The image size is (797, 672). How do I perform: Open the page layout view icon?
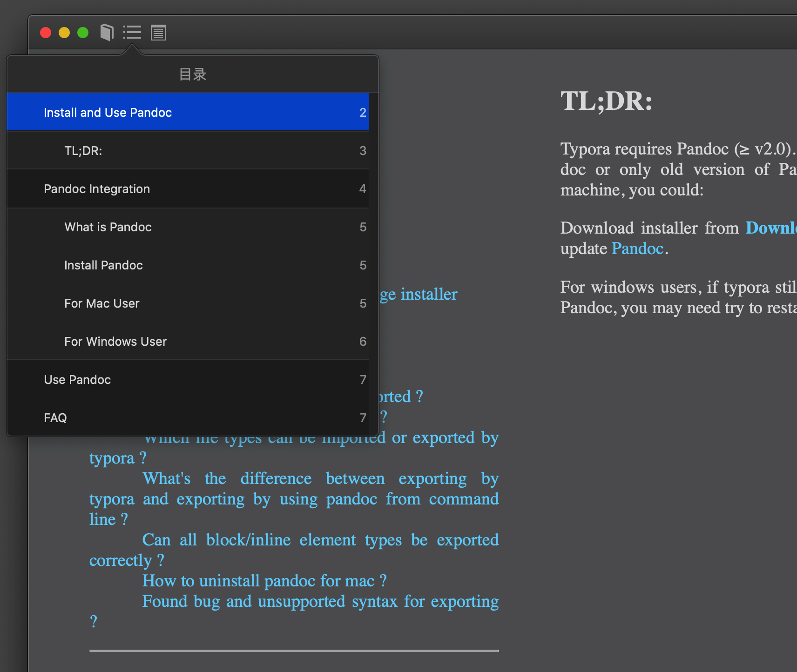pos(158,33)
